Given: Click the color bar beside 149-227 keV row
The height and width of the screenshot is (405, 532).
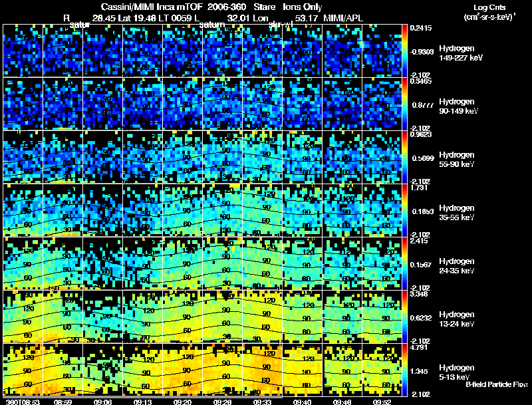Looking at the screenshot, I should tap(404, 51).
